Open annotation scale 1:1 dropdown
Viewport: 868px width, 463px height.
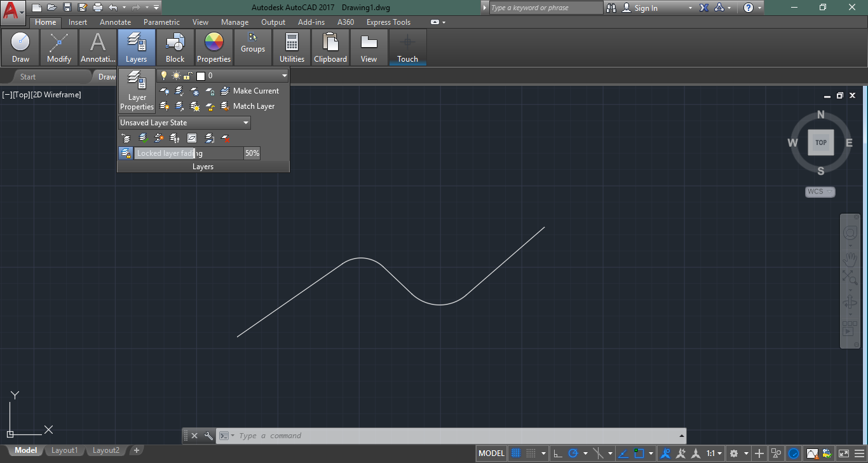[714, 453]
